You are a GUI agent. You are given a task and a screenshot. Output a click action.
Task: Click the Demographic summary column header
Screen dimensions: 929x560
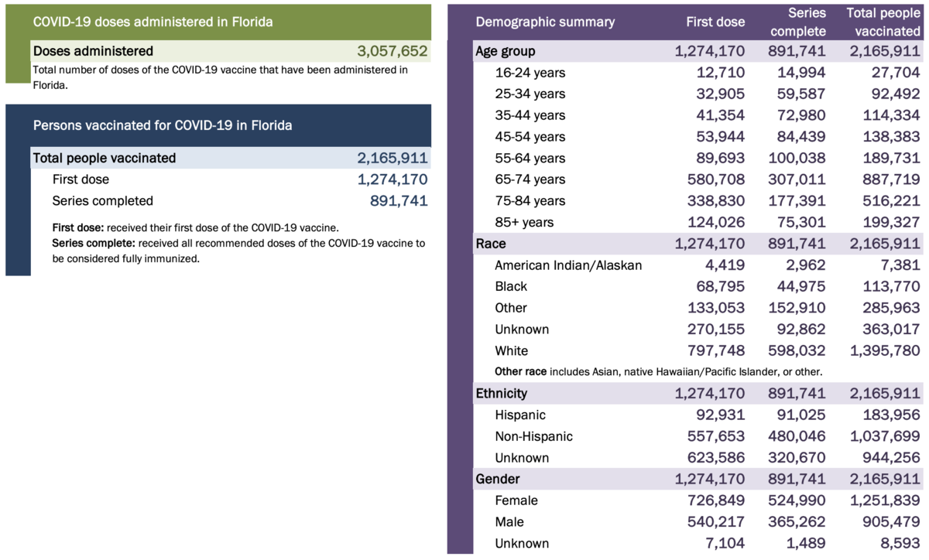click(545, 22)
